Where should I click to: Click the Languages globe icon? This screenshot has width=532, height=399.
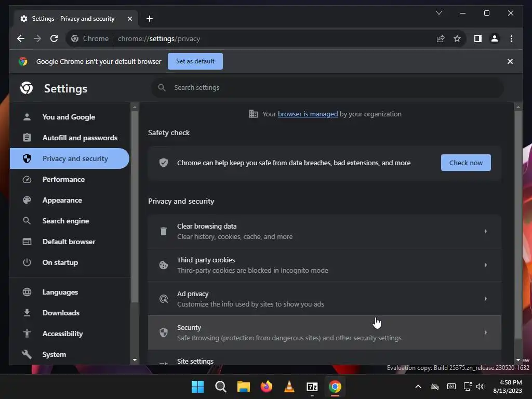27,292
